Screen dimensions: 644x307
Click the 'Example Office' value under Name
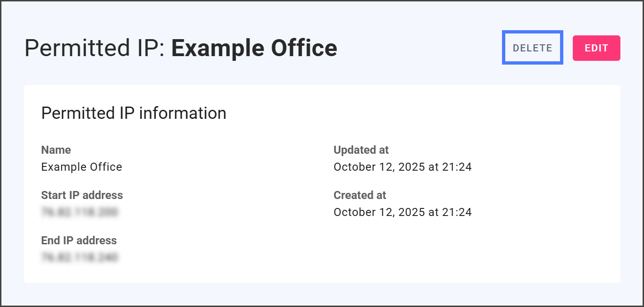click(82, 167)
